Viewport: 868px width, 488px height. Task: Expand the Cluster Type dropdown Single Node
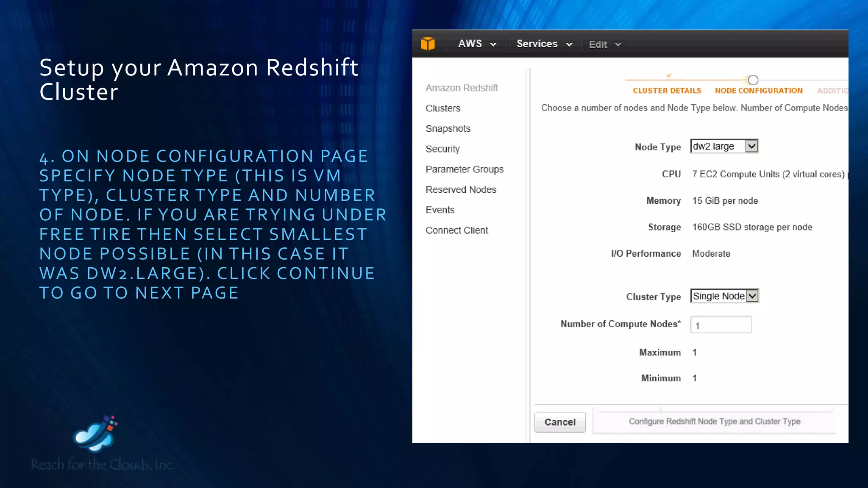click(x=725, y=296)
